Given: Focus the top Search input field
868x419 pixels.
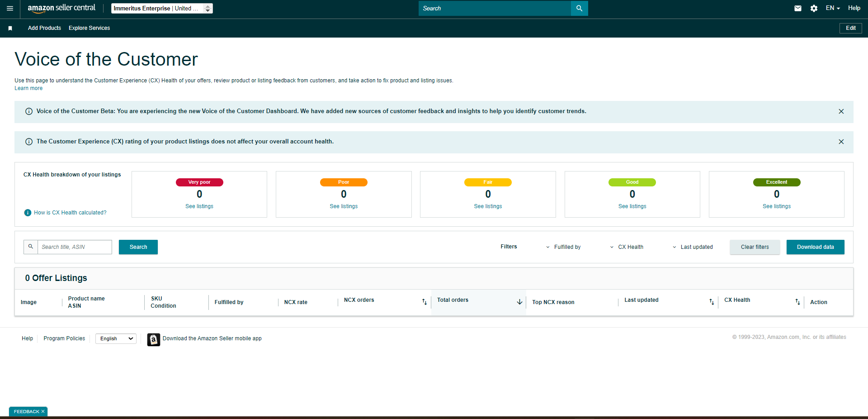Looking at the screenshot, I should (495, 8).
